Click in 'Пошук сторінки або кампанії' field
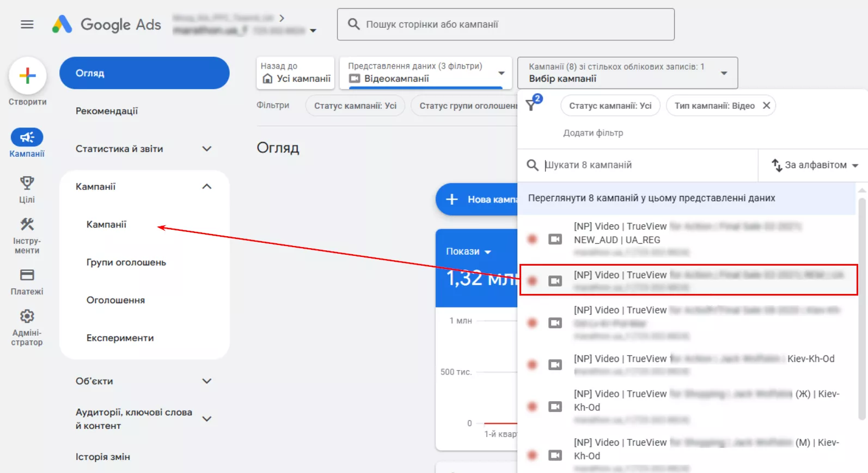 [506, 24]
